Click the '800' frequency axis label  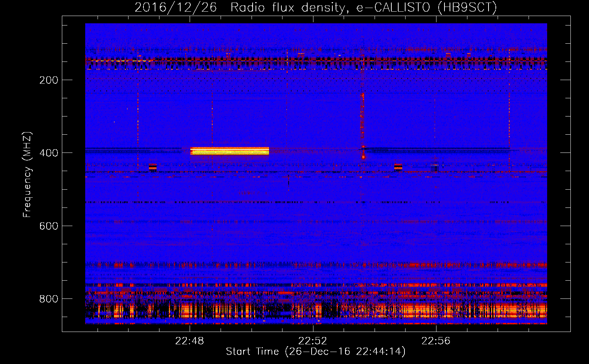coord(49,299)
